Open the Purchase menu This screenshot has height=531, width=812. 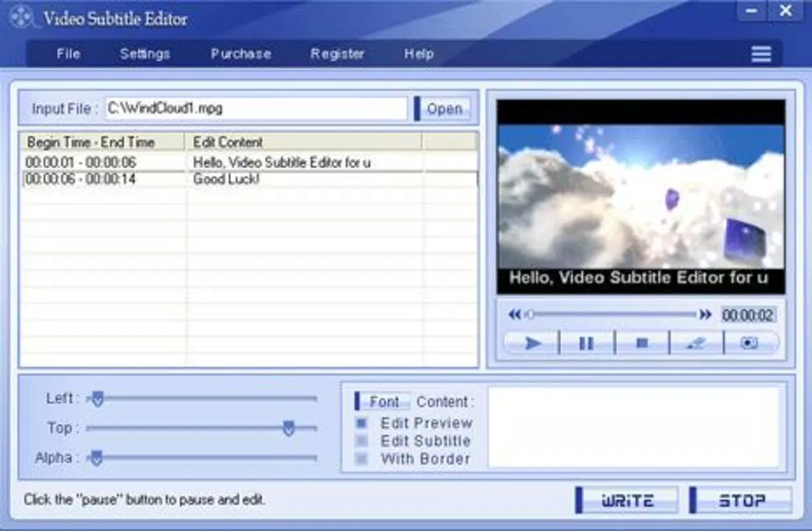pos(241,54)
